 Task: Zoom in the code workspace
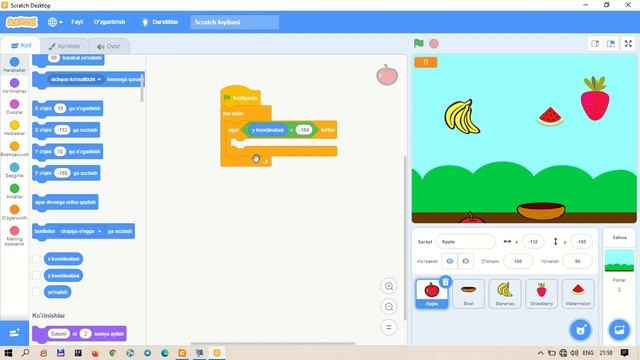(389, 286)
